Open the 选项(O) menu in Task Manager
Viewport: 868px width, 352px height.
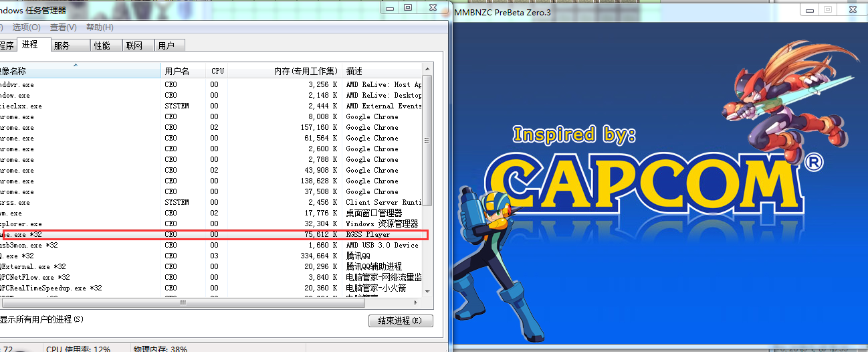(x=27, y=27)
